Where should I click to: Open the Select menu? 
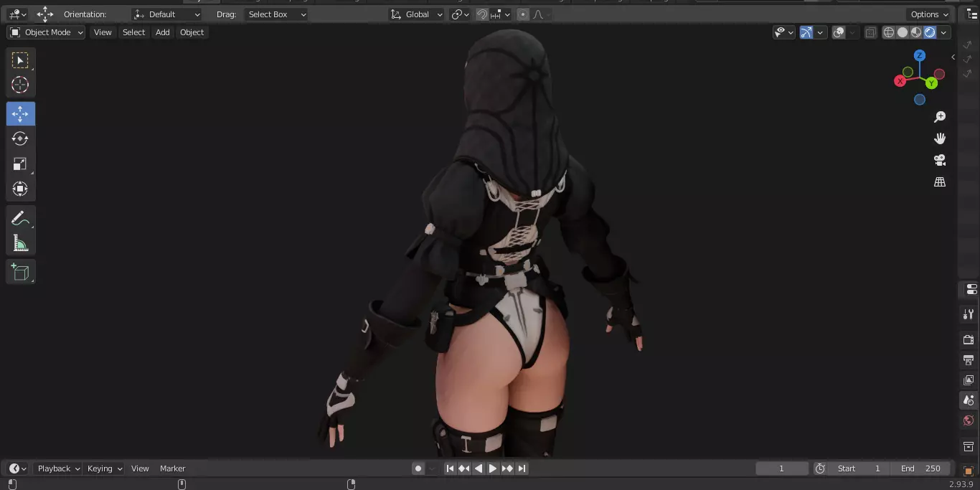(133, 32)
